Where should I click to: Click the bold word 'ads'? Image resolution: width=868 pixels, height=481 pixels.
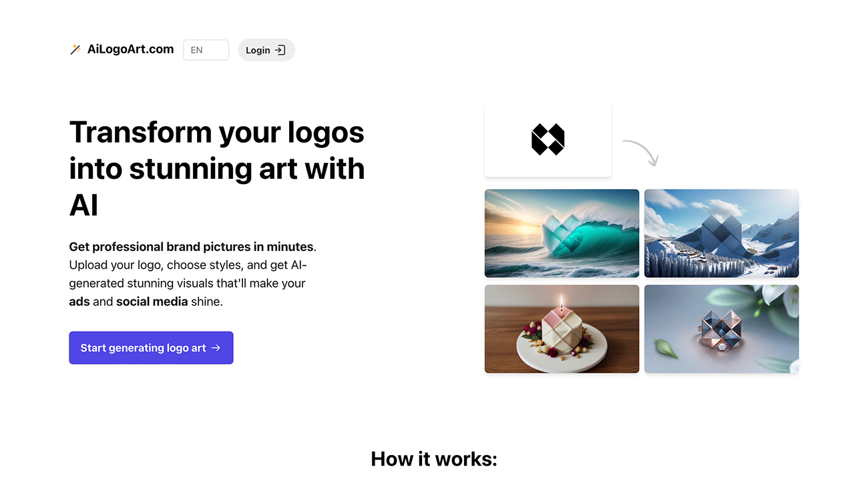tap(79, 302)
